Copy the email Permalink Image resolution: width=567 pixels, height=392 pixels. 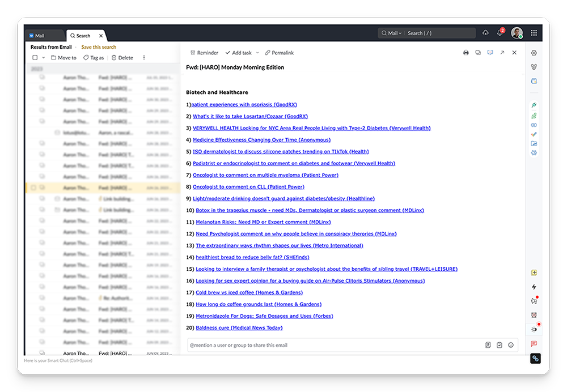[x=279, y=53]
